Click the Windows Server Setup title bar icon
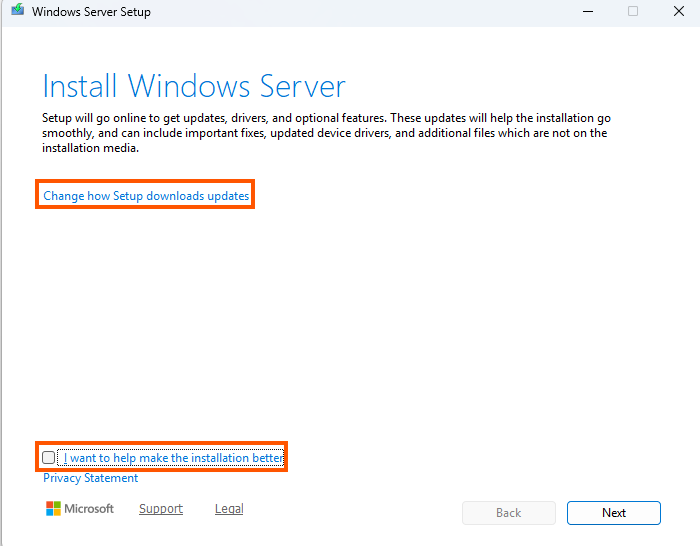Screen dimensions: 700x546 click(x=17, y=10)
